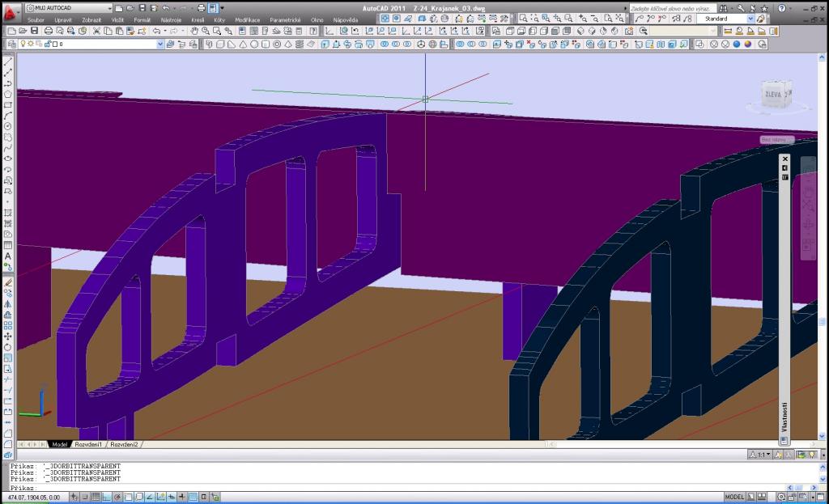Open the layer list dropdown
The width and height of the screenshot is (829, 504).
click(159, 44)
